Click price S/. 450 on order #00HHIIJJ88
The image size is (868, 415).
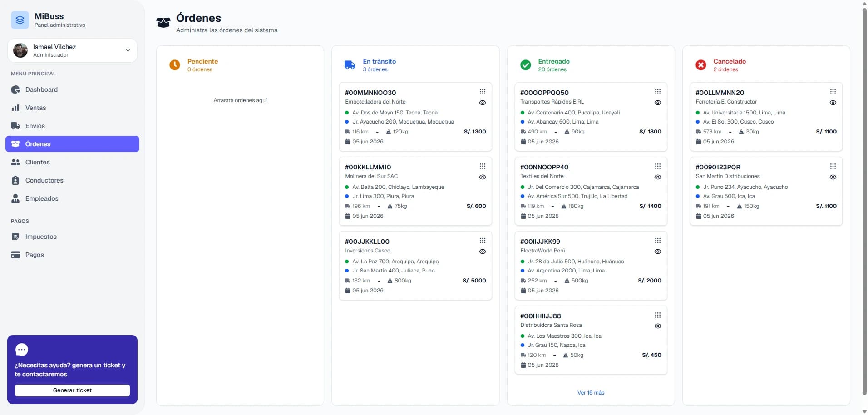(x=651, y=355)
